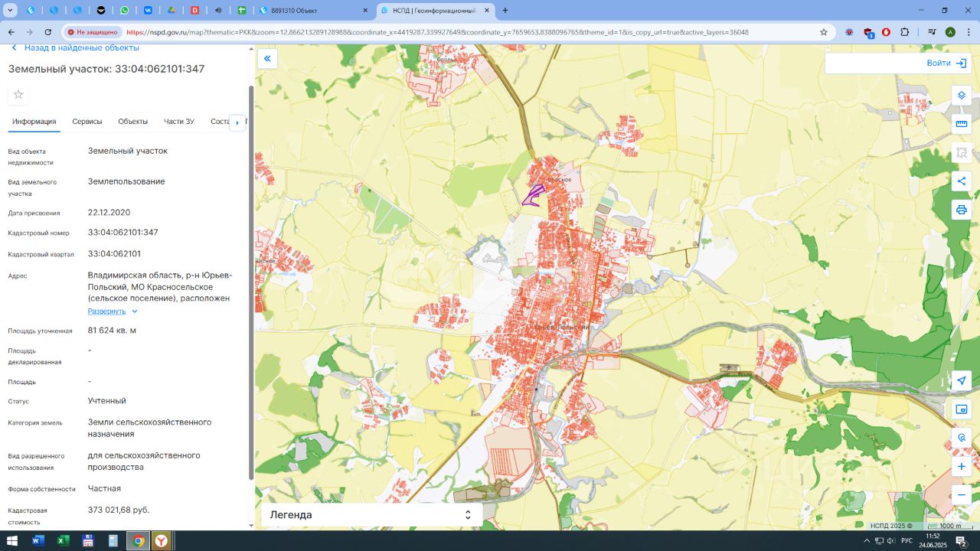Open the map layers panel
980x551 pixels.
(x=962, y=96)
